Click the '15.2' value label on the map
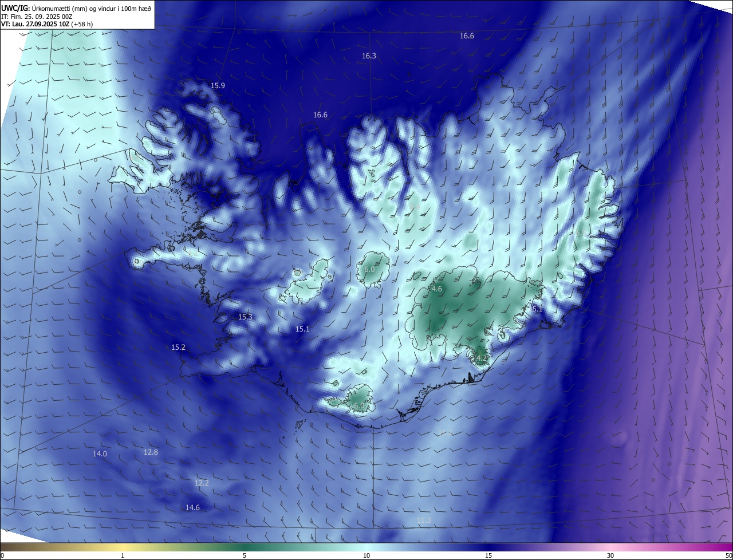 coord(178,348)
